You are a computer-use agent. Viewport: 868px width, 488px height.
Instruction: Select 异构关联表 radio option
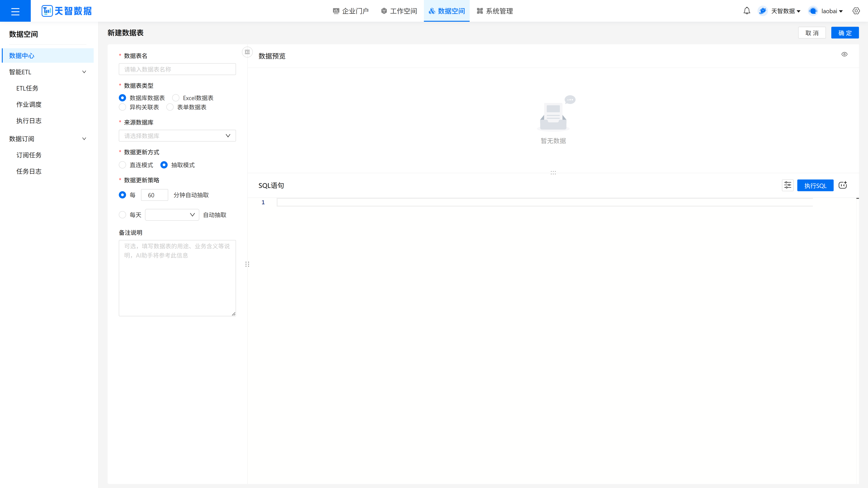tap(122, 107)
